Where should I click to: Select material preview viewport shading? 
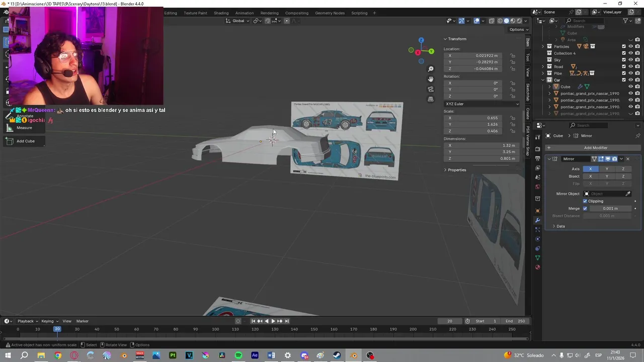[x=513, y=21]
